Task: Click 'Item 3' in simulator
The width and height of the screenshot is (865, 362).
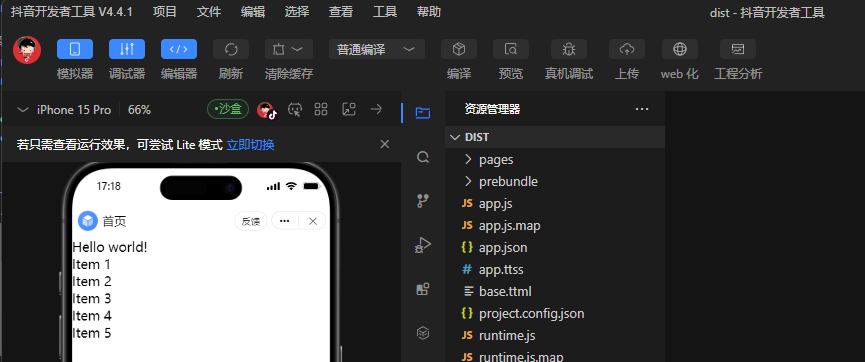Action: click(92, 299)
